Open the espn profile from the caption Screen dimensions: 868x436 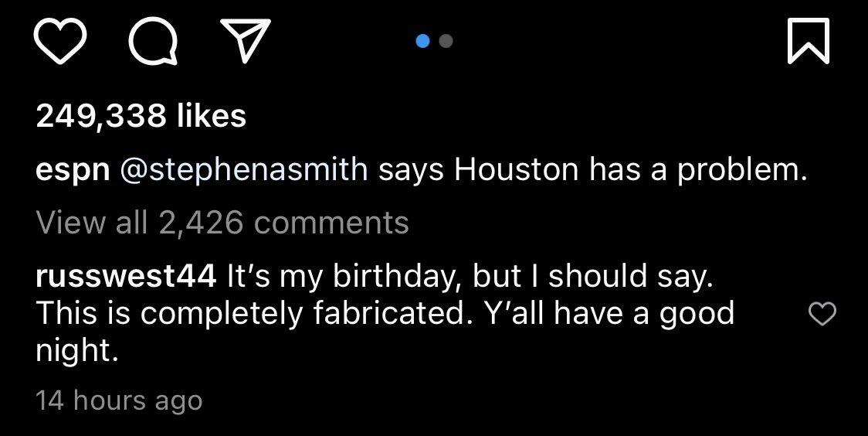72,170
